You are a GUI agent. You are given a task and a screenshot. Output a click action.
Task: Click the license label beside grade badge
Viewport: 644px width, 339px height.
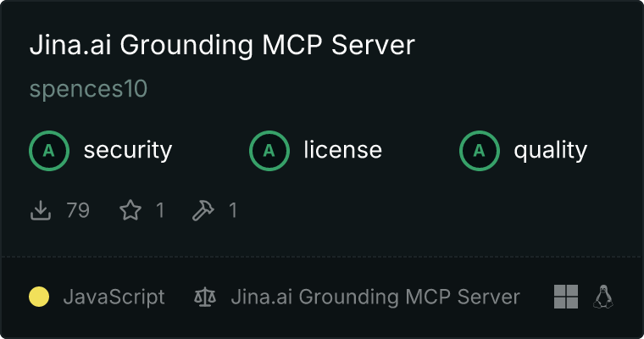pos(343,149)
